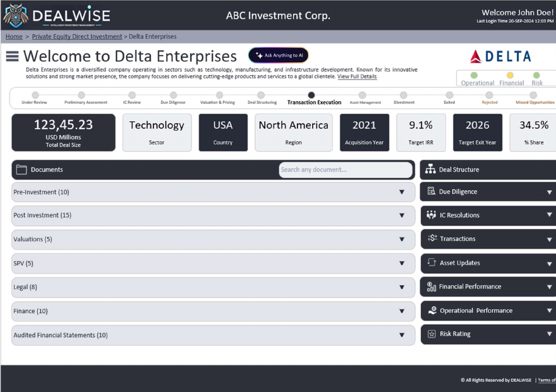Screen dimensions: 556x392
Task: Click the 2026 Target Exit Year card
Action: click(x=478, y=133)
